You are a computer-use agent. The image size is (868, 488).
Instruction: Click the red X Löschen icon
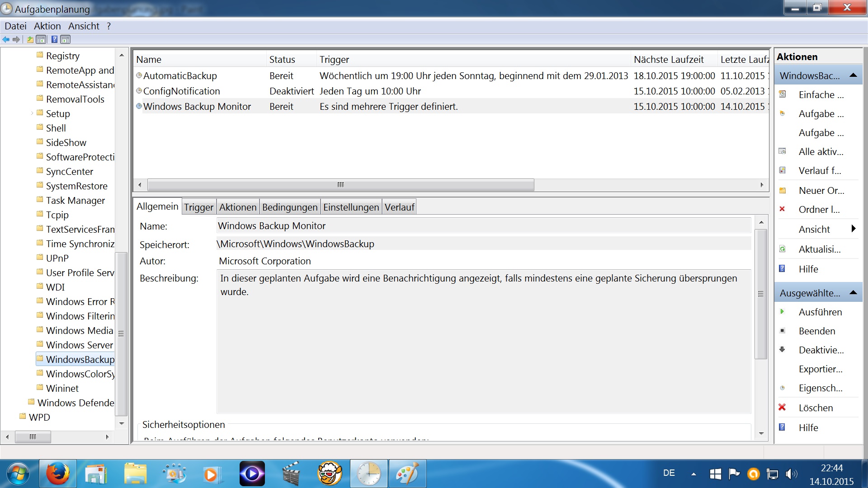(782, 408)
